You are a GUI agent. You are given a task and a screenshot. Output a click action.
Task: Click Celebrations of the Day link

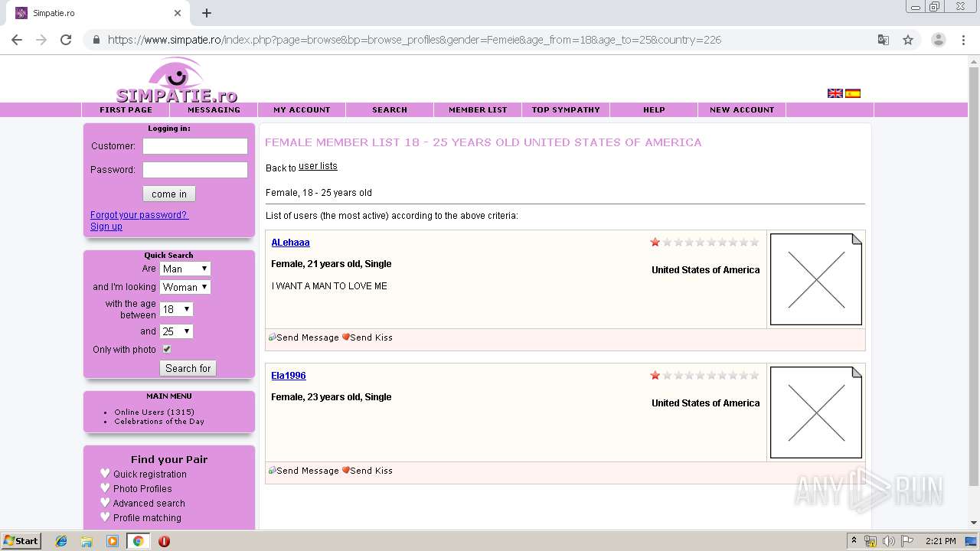coord(159,422)
